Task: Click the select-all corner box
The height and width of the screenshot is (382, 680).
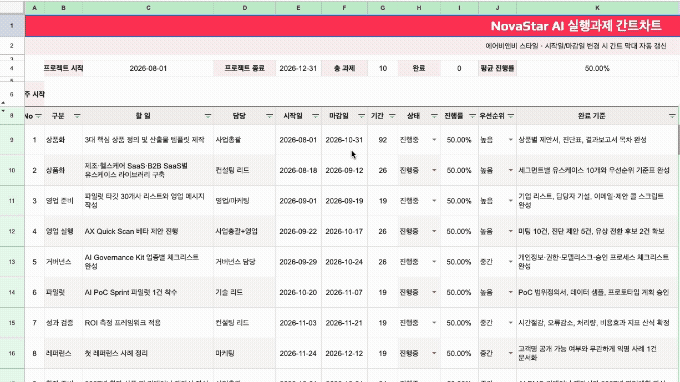Action: click(x=12, y=7)
